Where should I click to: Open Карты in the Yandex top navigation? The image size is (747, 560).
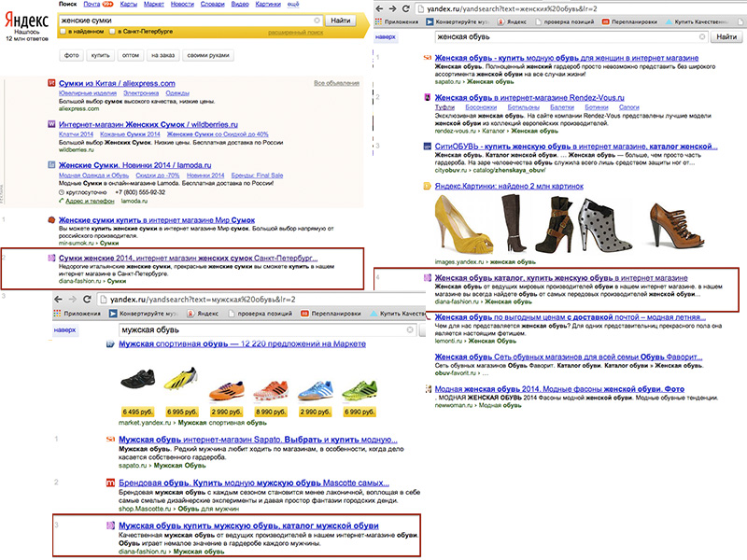[129, 4]
